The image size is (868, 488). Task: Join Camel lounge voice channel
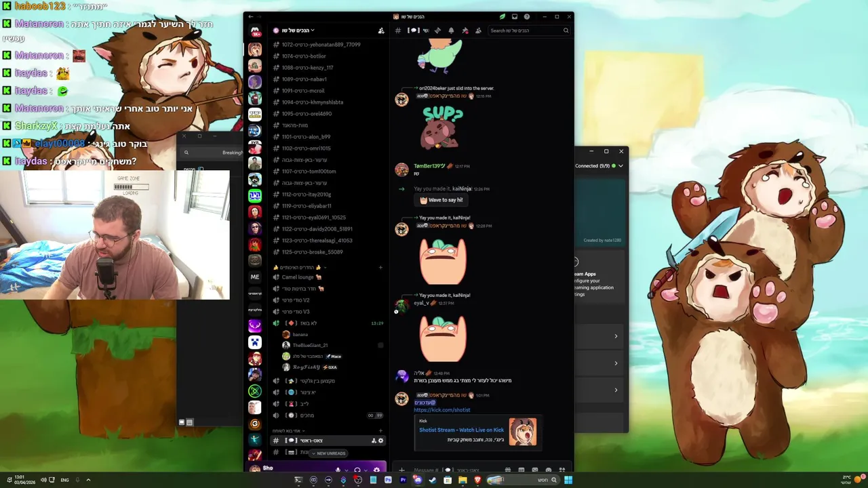click(x=328, y=277)
